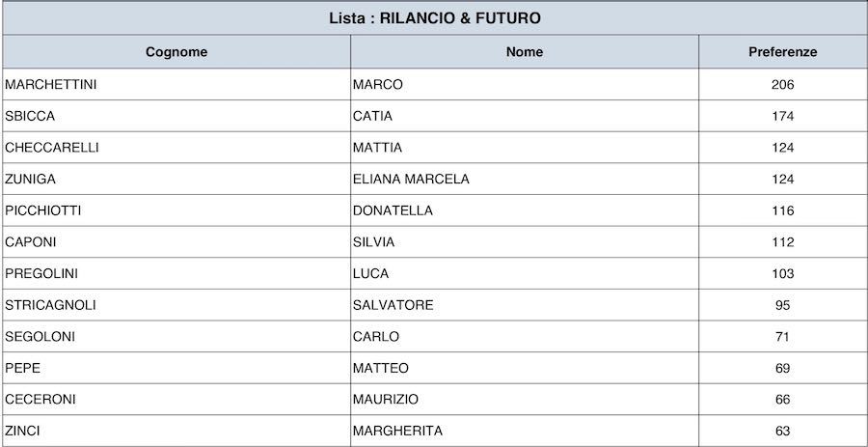Click the Nome column header
This screenshot has width=868, height=447.
click(525, 52)
